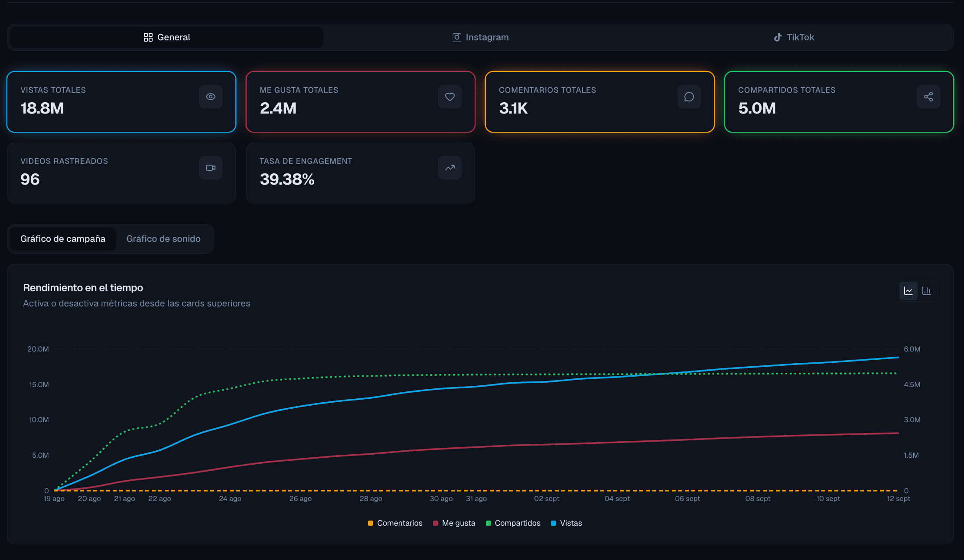Click the 19 ago axis label
The image size is (964, 560).
point(54,499)
